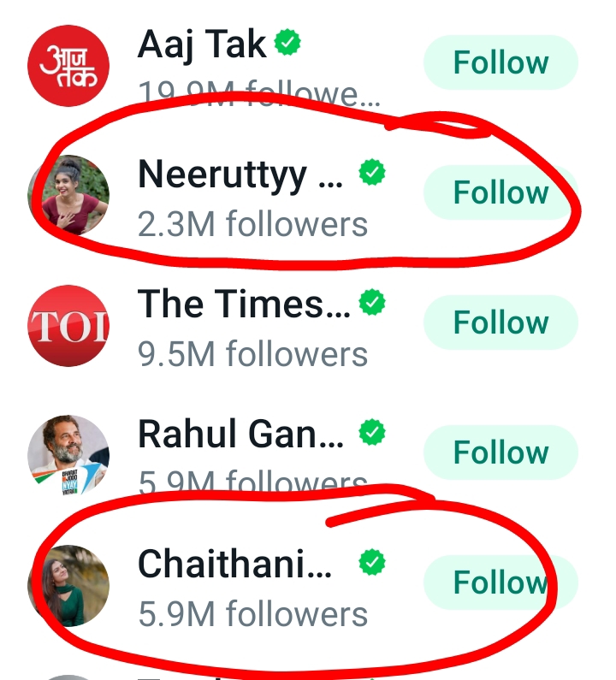616x680 pixels.
Task: Click the 2.3M followers count
Action: point(252,225)
